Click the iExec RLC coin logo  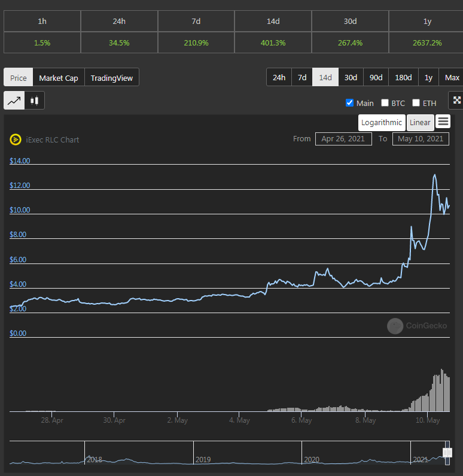click(x=16, y=140)
